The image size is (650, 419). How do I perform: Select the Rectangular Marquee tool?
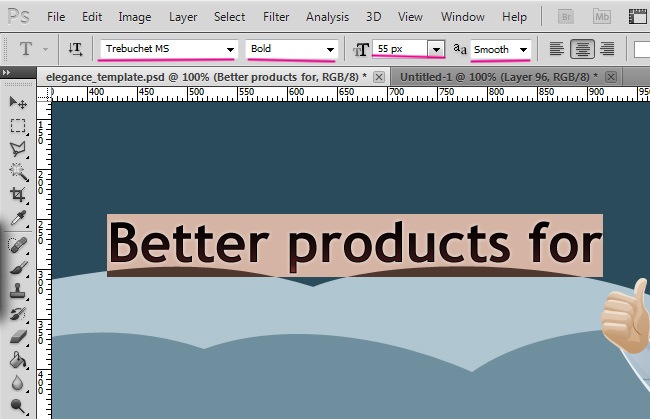coord(18,126)
